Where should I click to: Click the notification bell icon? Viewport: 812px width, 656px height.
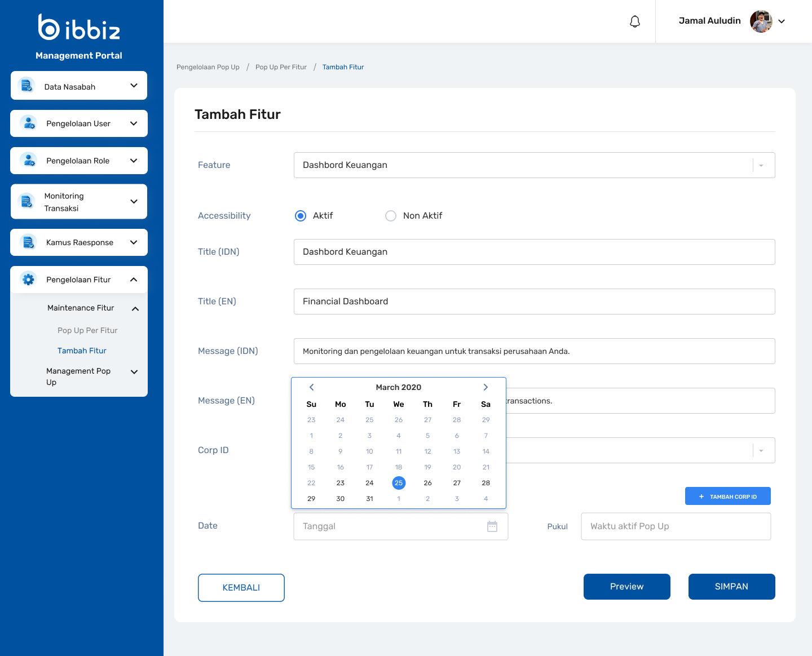(635, 21)
